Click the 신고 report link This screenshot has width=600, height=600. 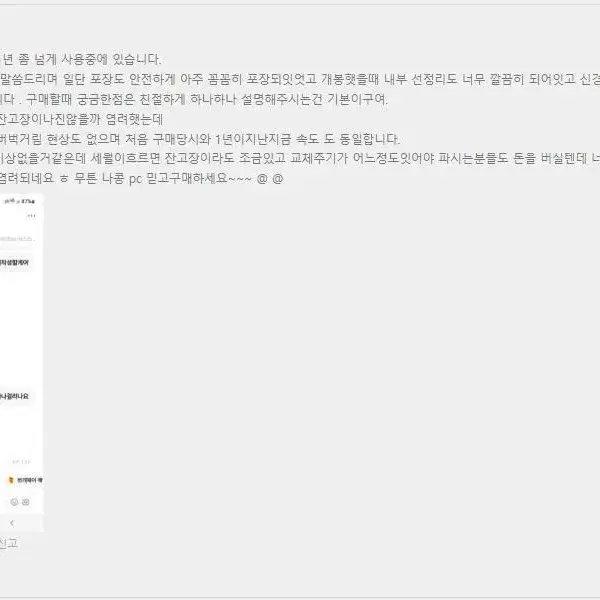[x=8, y=544]
